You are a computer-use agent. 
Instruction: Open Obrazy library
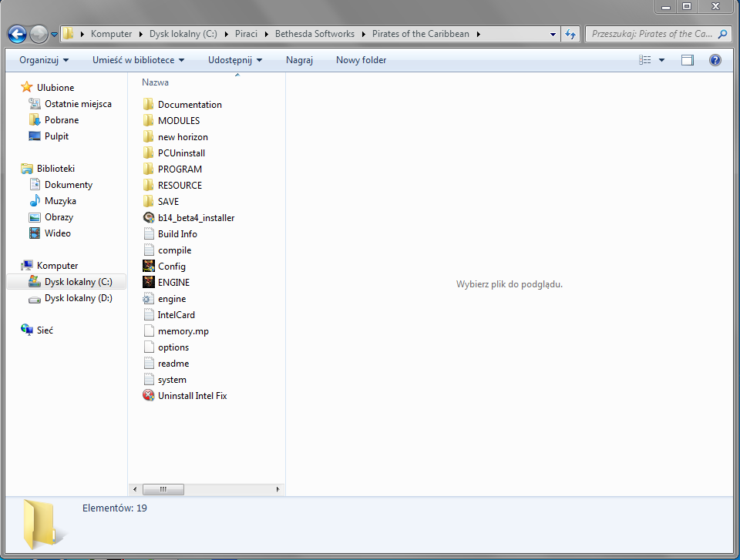52,217
